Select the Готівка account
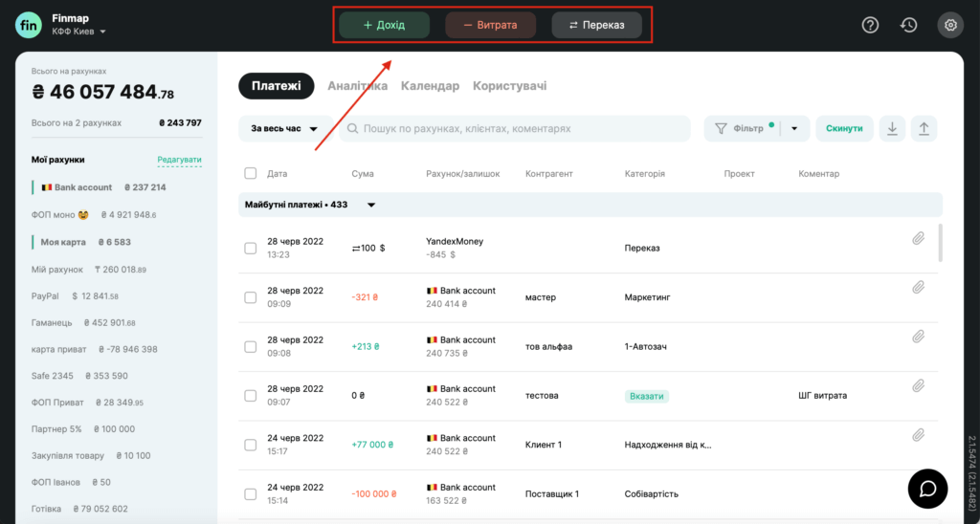This screenshot has width=980, height=524. (79, 509)
